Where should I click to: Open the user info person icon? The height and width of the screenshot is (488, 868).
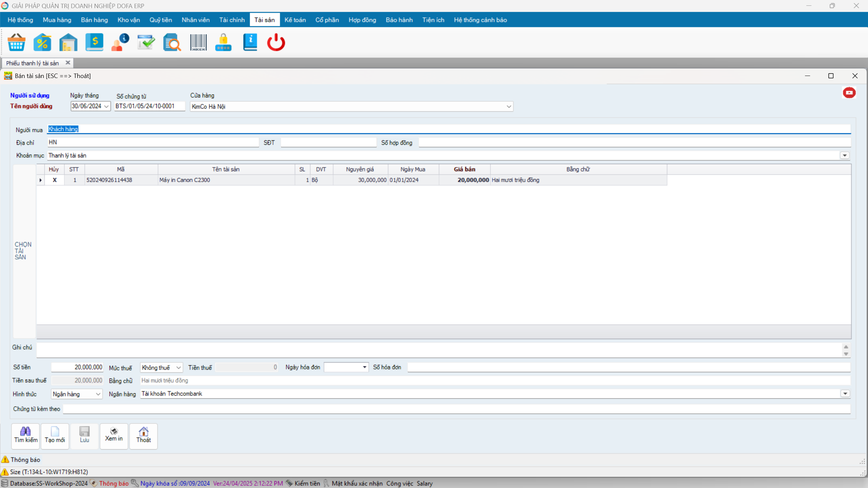(x=120, y=42)
